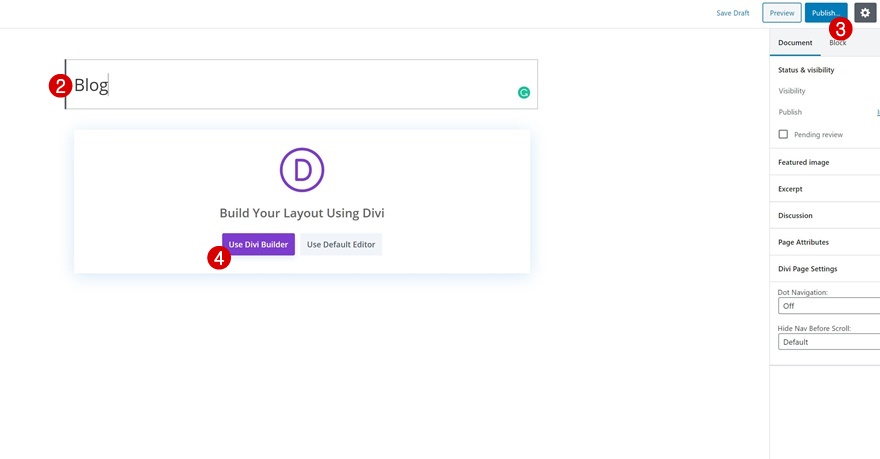Open the settings gear panel

point(865,12)
